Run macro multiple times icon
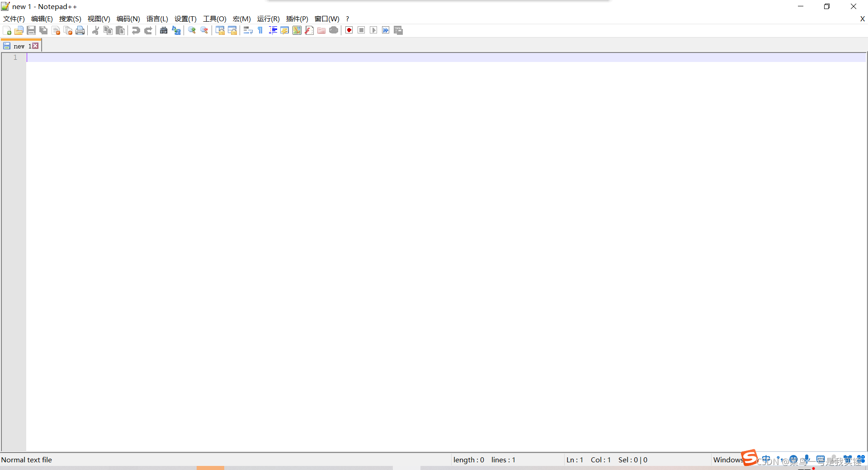The height and width of the screenshot is (470, 868). (386, 30)
